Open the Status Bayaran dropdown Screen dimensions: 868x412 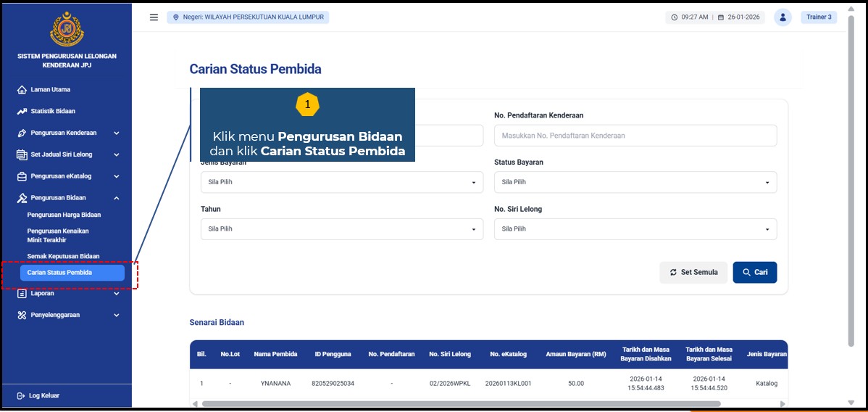click(x=635, y=182)
